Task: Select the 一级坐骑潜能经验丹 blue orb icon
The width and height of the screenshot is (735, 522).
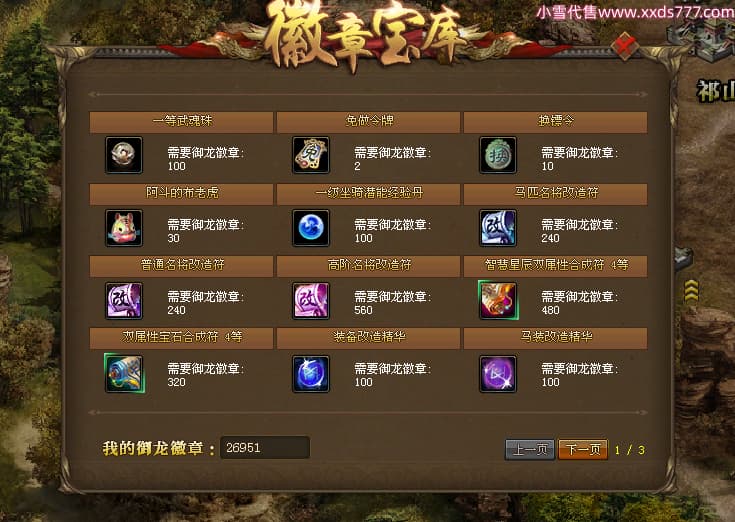Action: (311, 228)
